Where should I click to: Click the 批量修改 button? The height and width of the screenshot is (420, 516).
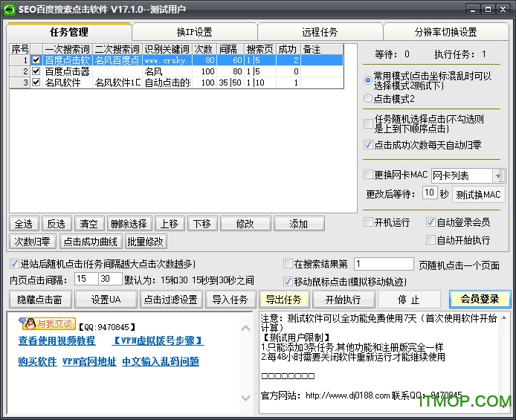tap(146, 242)
